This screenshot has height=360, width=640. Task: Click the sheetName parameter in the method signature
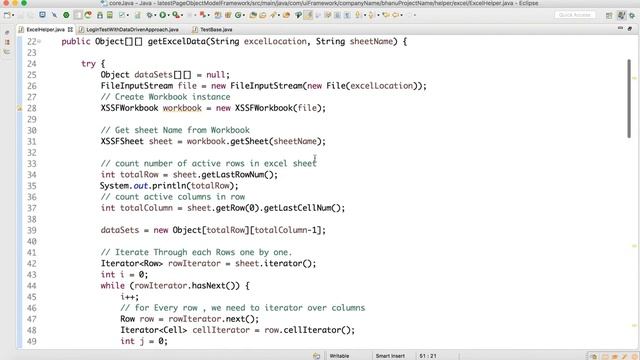[x=371, y=41]
